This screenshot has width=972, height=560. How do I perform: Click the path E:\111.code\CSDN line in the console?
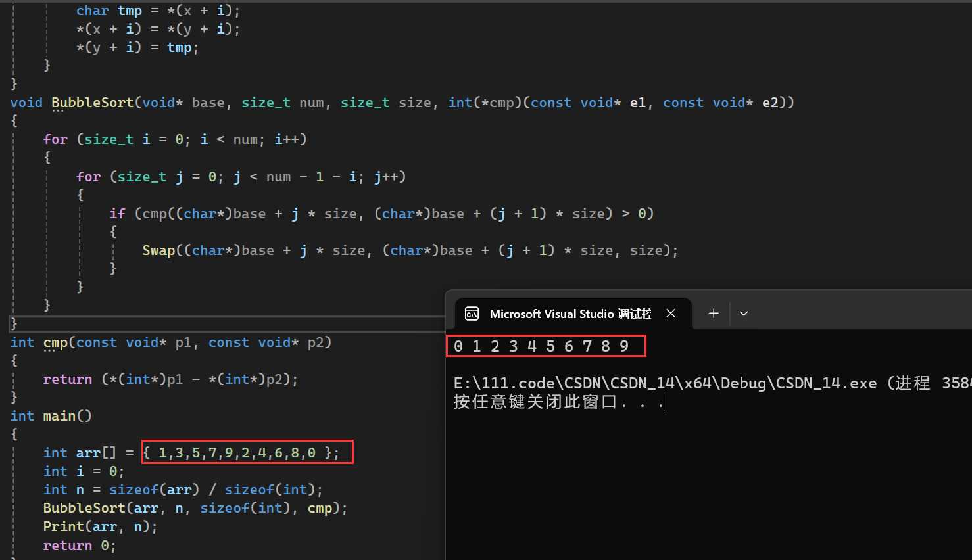point(712,383)
